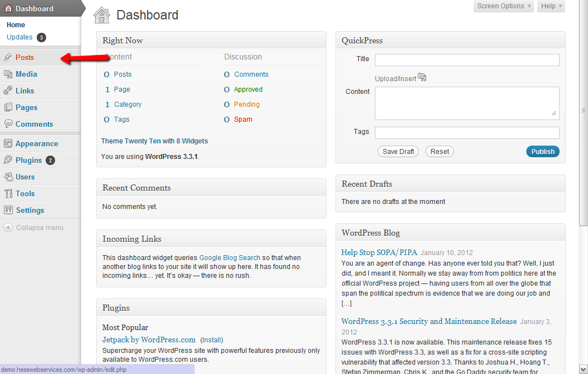Click the Updates count badge

pyautogui.click(x=41, y=37)
